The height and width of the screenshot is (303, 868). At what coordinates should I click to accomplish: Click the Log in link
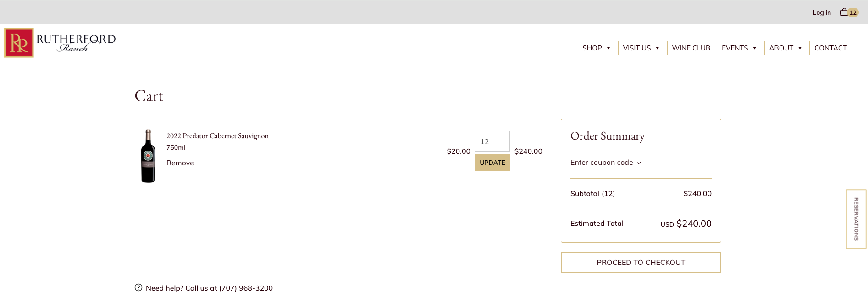[821, 13]
